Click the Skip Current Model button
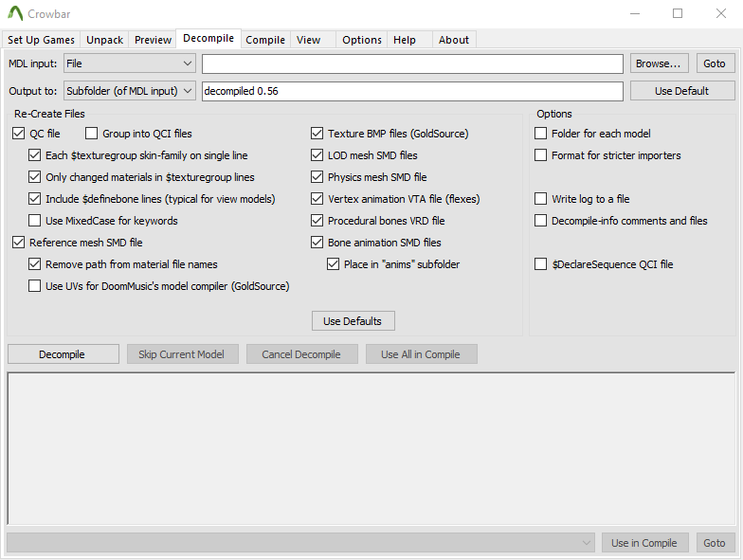Image resolution: width=743 pixels, height=560 pixels. [182, 354]
